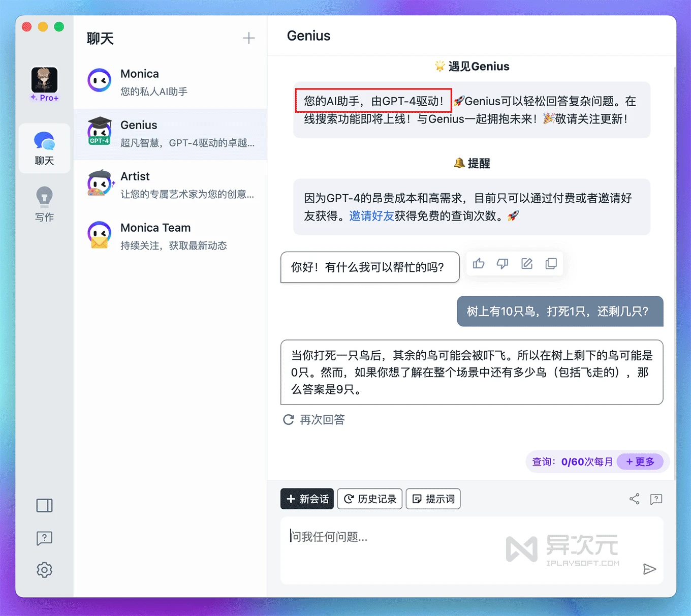Click the plus icon to add chat
The height and width of the screenshot is (616, 691).
point(248,38)
